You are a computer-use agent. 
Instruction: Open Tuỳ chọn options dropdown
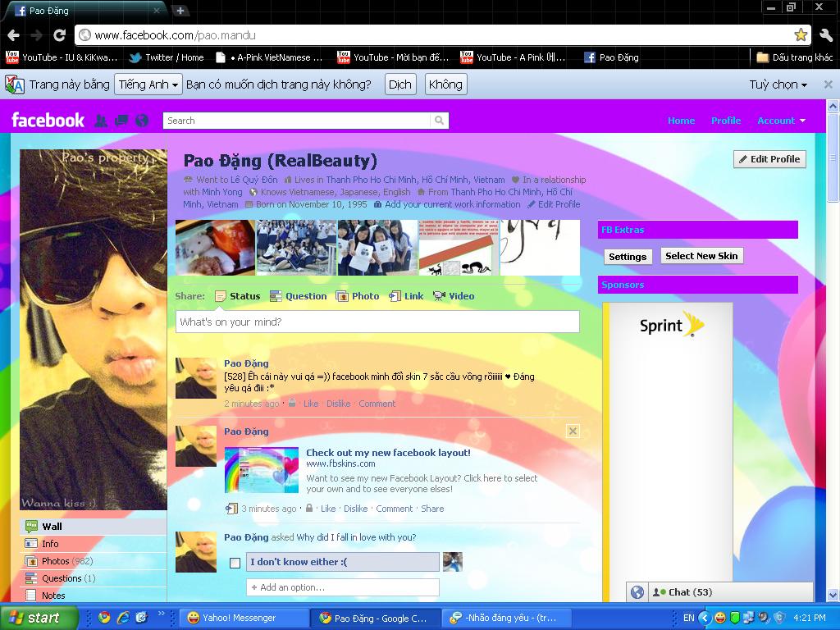point(778,84)
